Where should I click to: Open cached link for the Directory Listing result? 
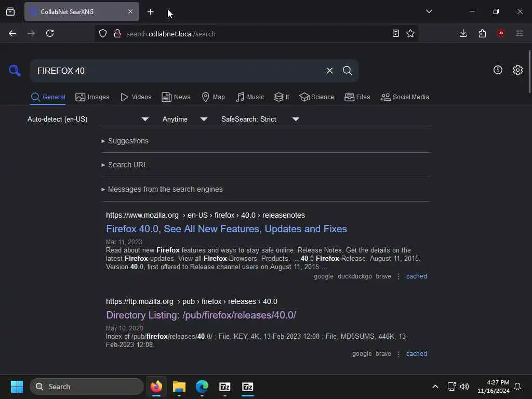coord(417,353)
